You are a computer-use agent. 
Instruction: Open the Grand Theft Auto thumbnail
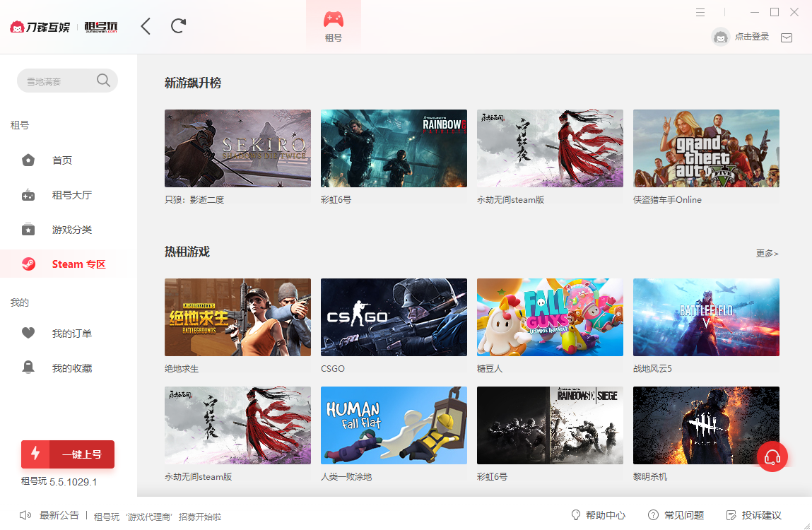[707, 148]
